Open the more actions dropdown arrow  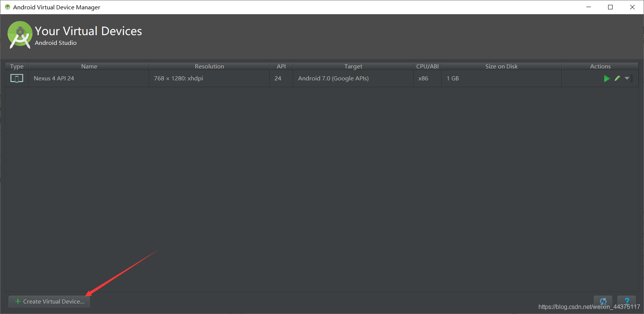[627, 78]
